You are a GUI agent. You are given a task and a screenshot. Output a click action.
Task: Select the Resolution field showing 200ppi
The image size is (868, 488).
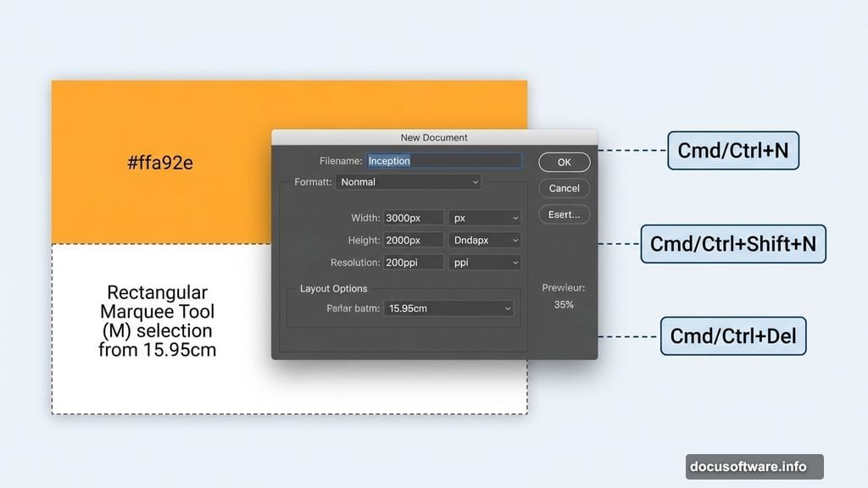tap(413, 262)
